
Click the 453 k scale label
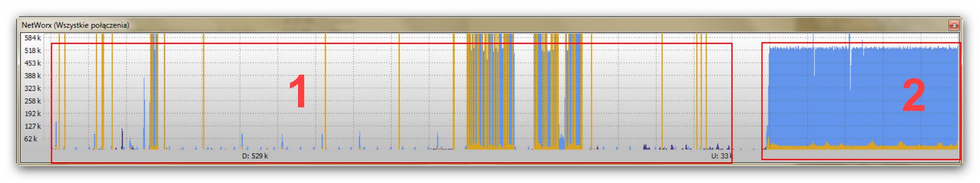[33, 63]
